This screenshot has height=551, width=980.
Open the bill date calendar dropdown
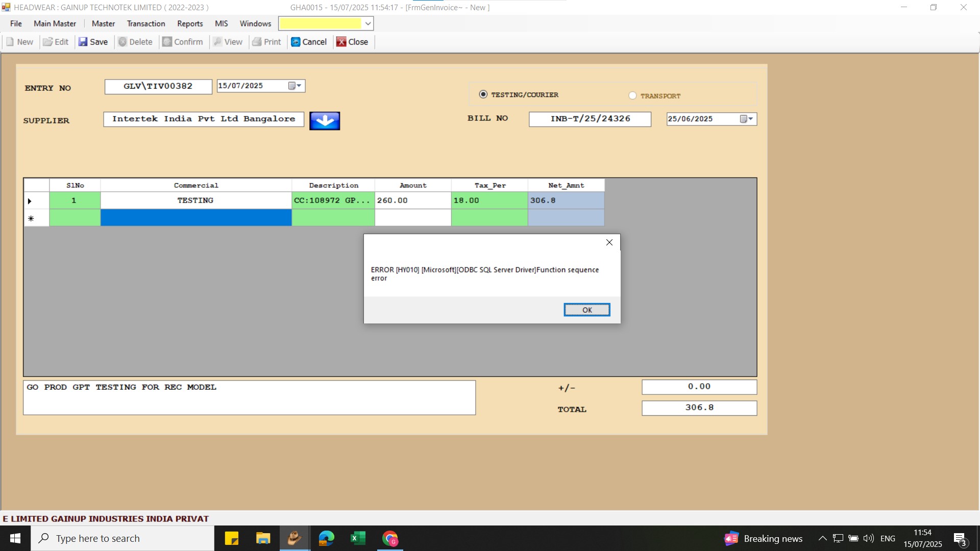[x=746, y=119]
